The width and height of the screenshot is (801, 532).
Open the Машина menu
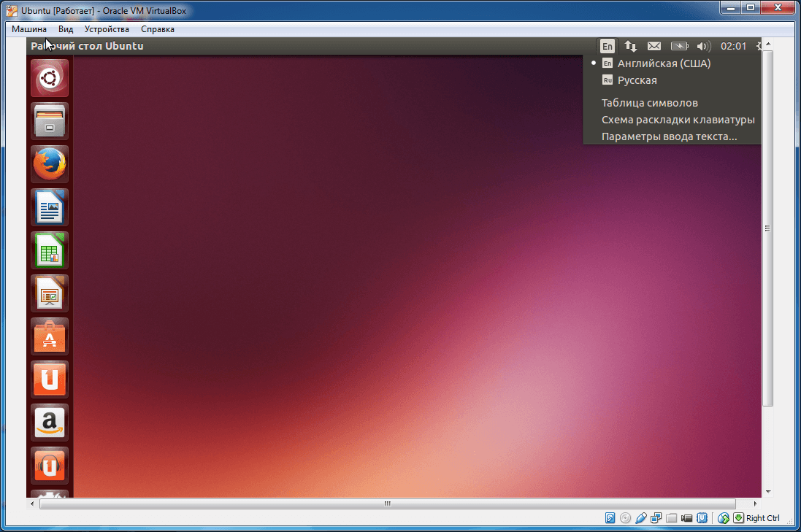[x=29, y=29]
